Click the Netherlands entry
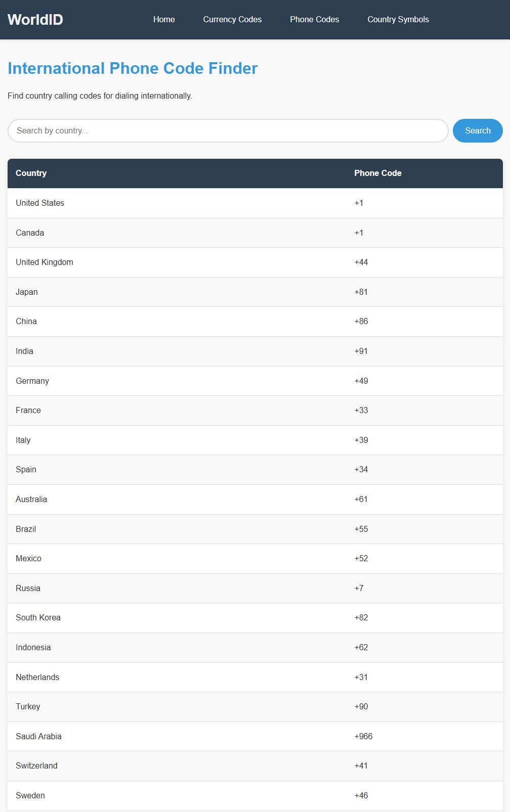Screen dimensions: 510x812 pyautogui.click(x=37, y=678)
